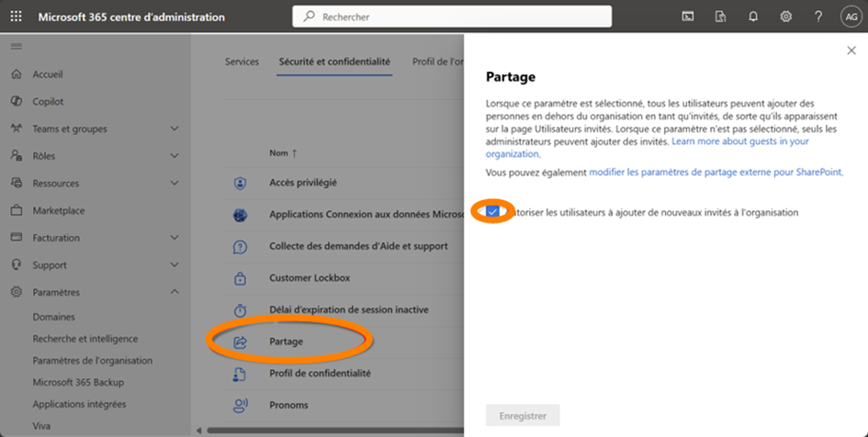Image resolution: width=868 pixels, height=437 pixels.
Task: Open Copilot in the sidebar
Action: 48,102
